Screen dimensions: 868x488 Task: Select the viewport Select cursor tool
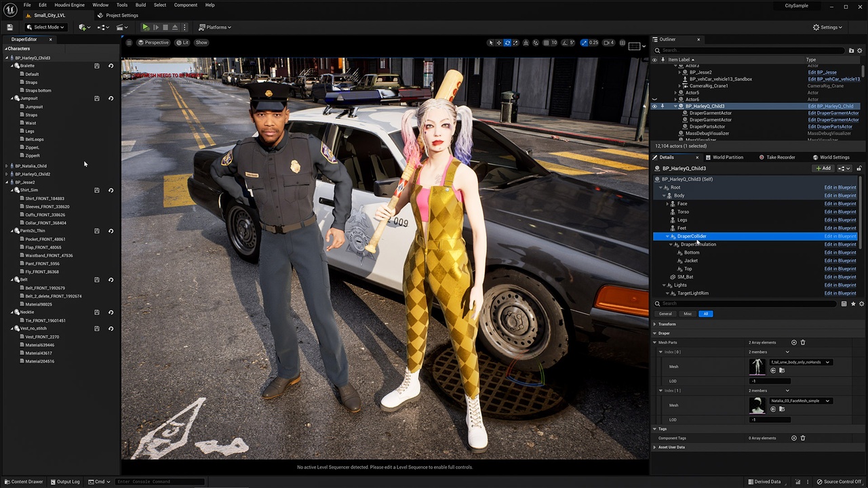[x=491, y=43]
